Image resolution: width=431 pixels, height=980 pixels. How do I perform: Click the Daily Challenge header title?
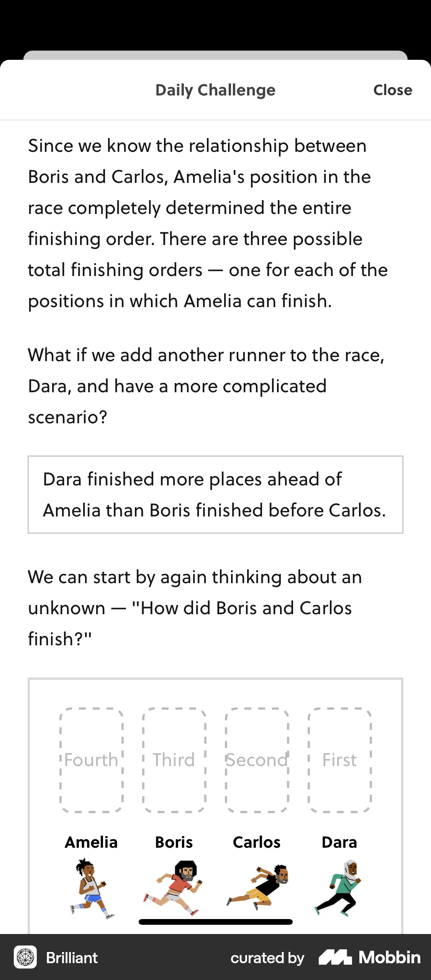tap(215, 90)
